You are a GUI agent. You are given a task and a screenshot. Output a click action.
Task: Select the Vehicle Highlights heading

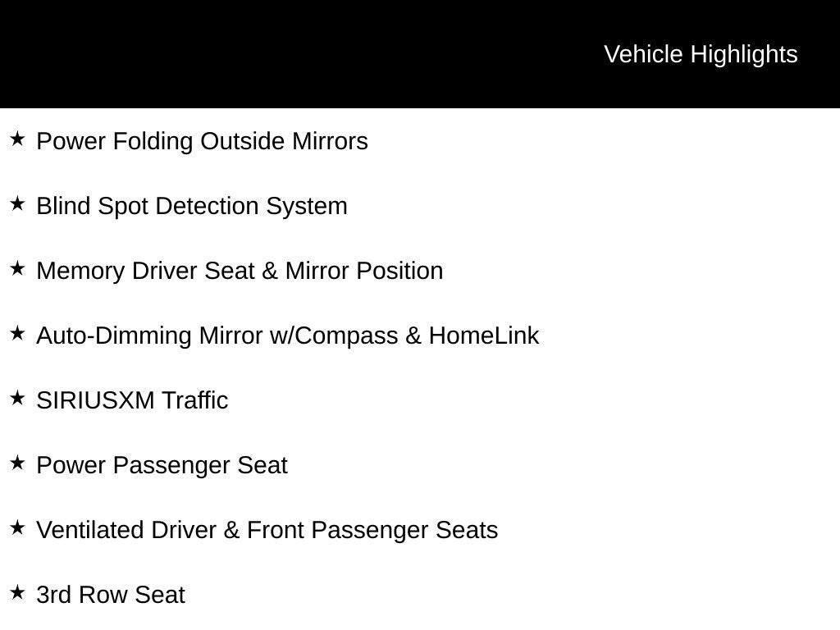pos(701,55)
